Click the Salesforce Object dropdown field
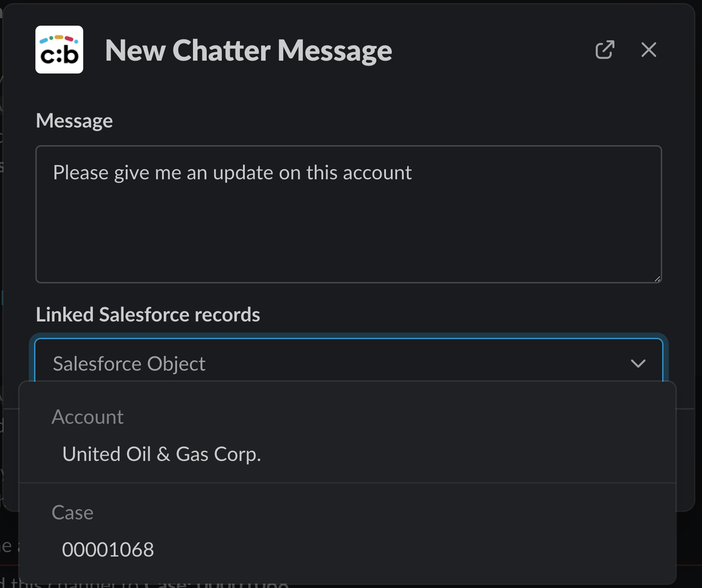The width and height of the screenshot is (702, 588). pos(336,364)
